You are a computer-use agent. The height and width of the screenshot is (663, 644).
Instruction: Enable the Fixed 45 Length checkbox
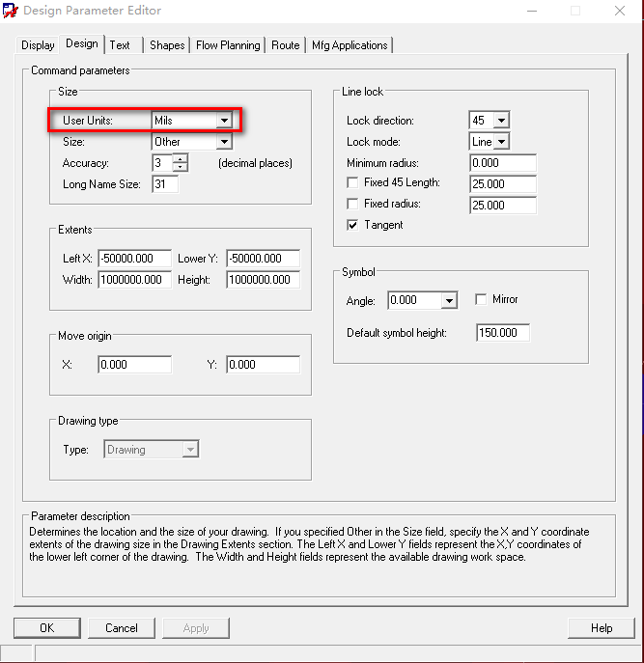point(352,182)
